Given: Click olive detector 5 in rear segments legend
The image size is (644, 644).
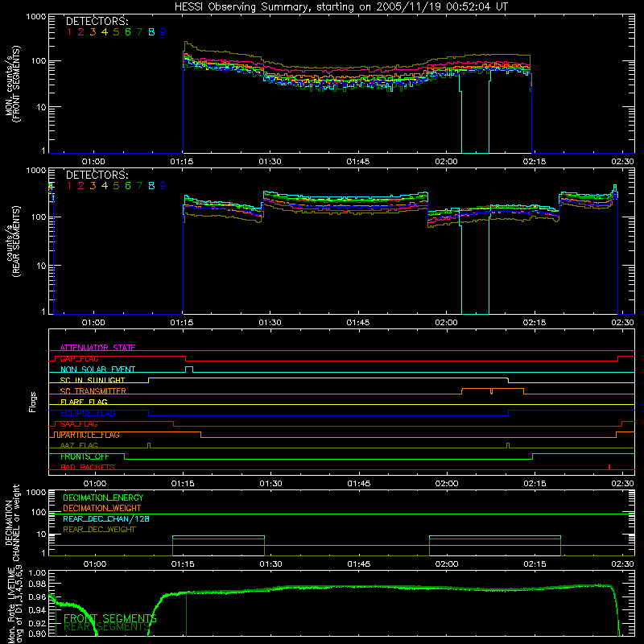Looking at the screenshot, I should point(116,186).
